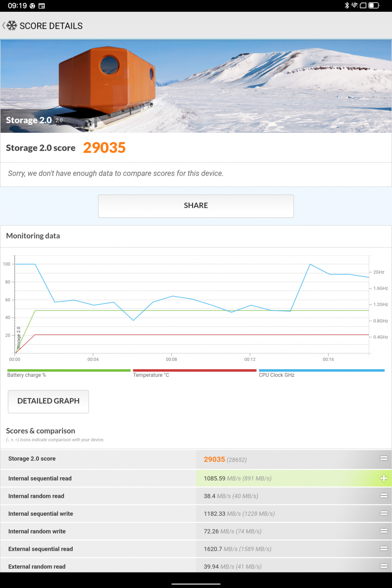
Task: Tap the equals icon on Internal sequential write
Action: click(384, 513)
